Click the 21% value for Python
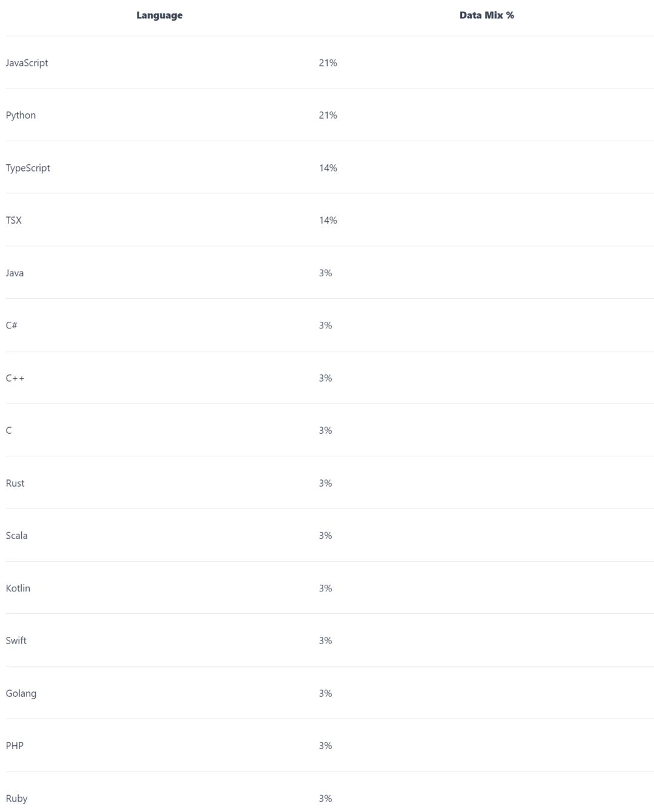 pyautogui.click(x=328, y=115)
